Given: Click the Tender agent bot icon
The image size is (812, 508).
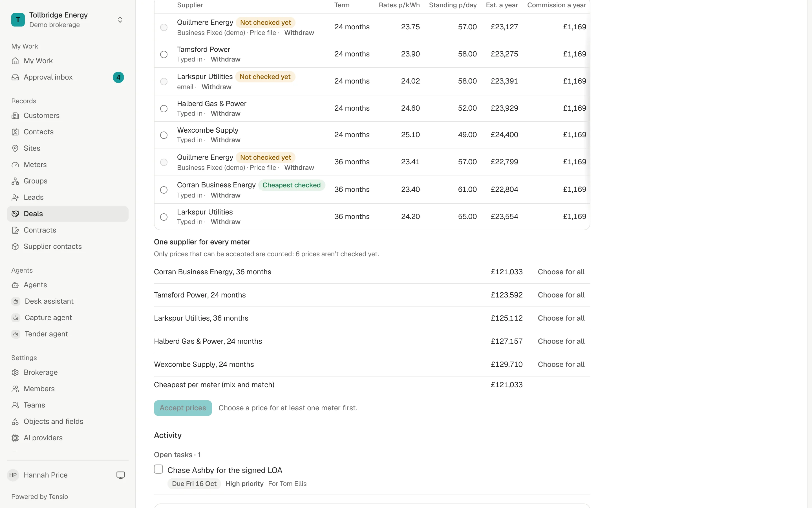Looking at the screenshot, I should pyautogui.click(x=16, y=334).
